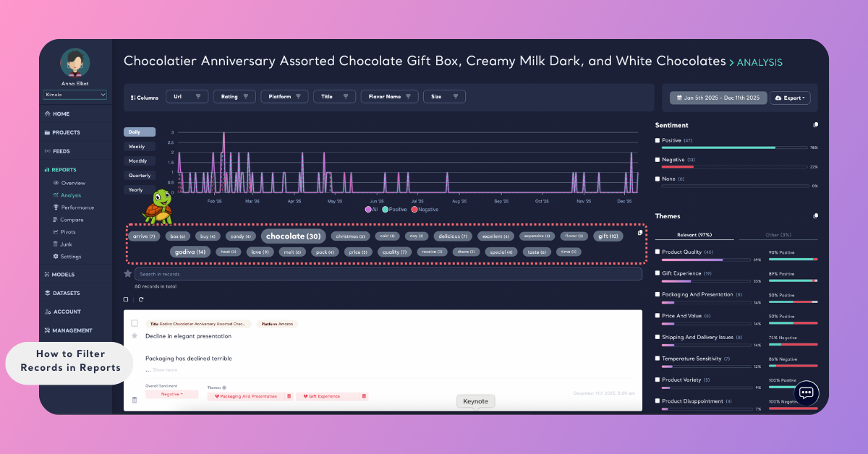The height and width of the screenshot is (454, 868).
Task: Click the Feeds broadcast icon in the sidebar
Action: 48,151
